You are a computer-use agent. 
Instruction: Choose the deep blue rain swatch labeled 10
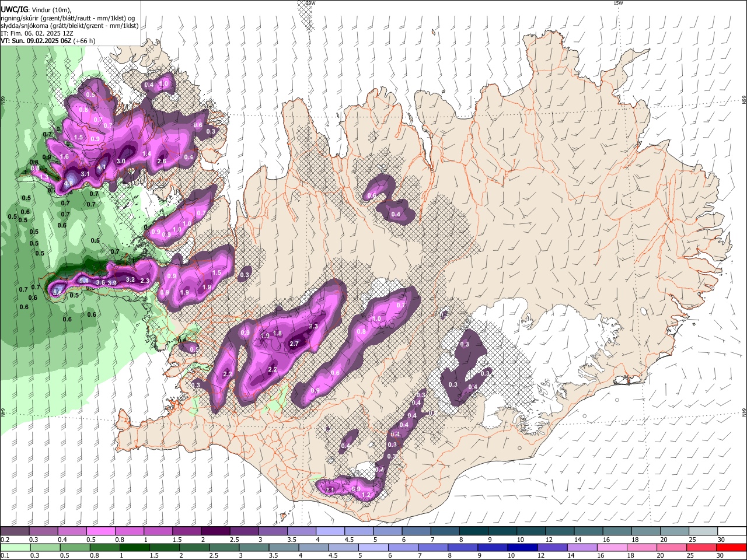click(522, 548)
